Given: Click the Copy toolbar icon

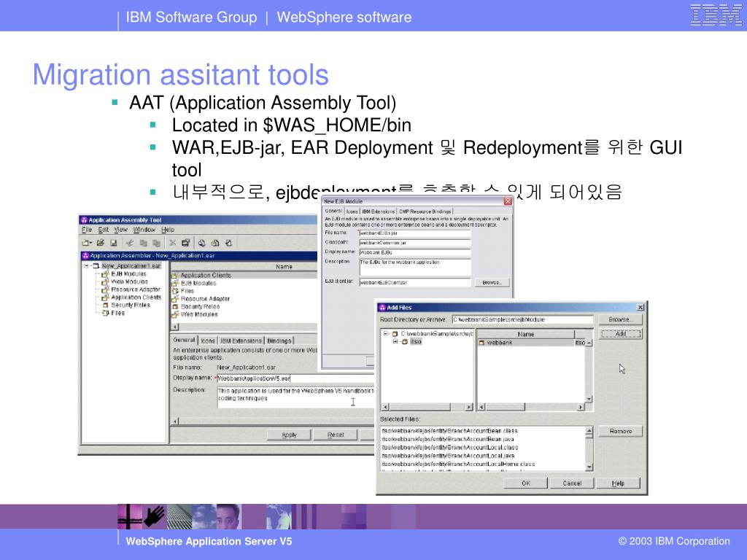Looking at the screenshot, I should (x=143, y=243).
